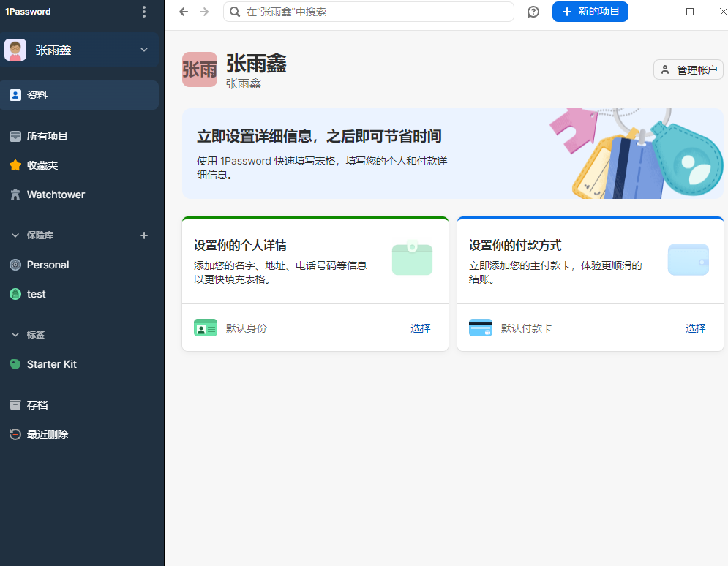Go to 所有项目 in the sidebar
This screenshot has height=566, width=728.
point(47,136)
